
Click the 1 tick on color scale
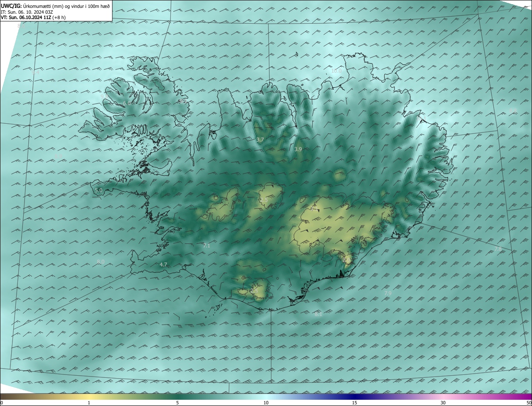pos(89,403)
